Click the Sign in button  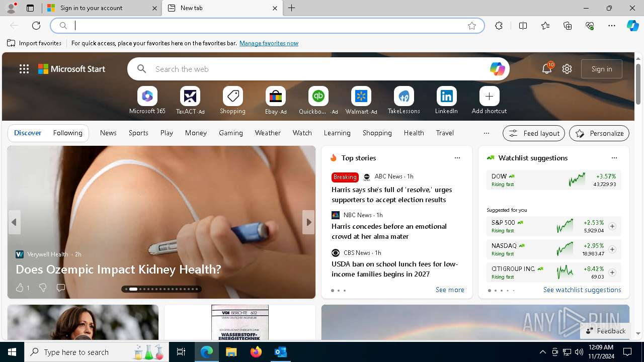pyautogui.click(x=602, y=69)
